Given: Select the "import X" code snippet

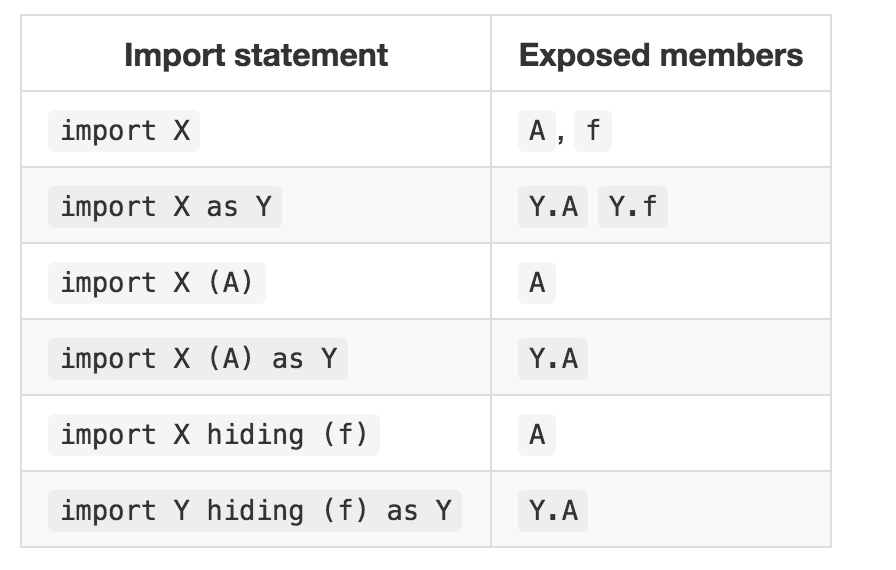Looking at the screenshot, I should (x=124, y=131).
